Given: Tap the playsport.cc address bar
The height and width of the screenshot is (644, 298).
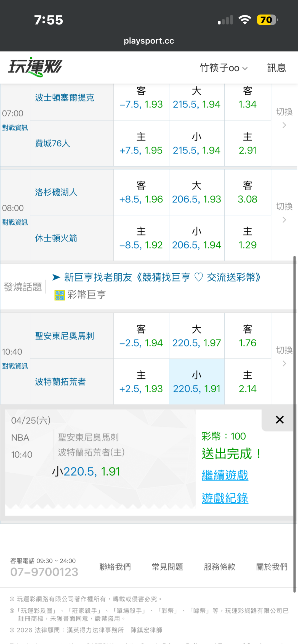Looking at the screenshot, I should (149, 41).
